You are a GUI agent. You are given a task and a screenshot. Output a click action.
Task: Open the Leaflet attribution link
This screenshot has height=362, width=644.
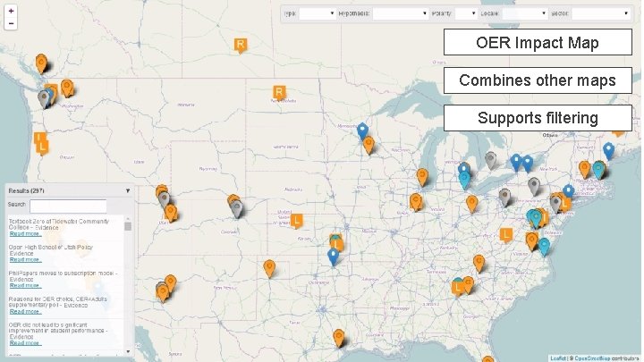(558, 358)
